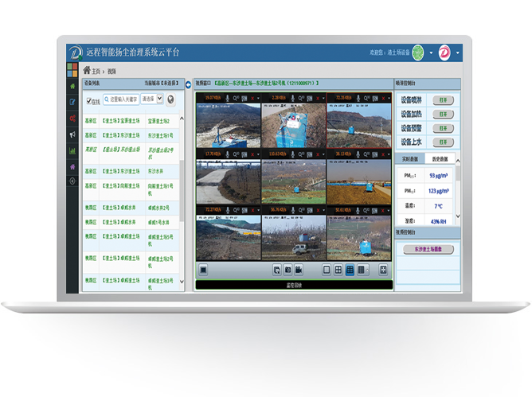Image resolution: width=532 pixels, height=397 pixels.
Task: Turn on 设备加热 with its 打开 button
Action: [x=444, y=114]
